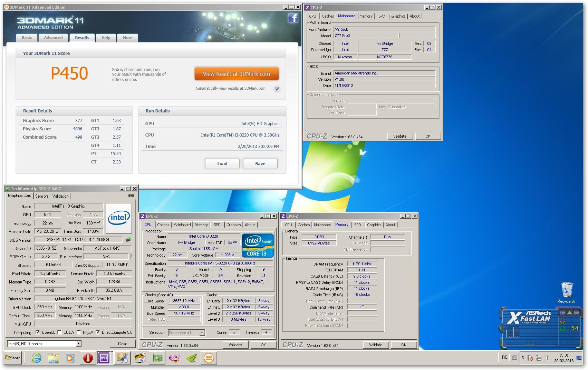Click the BIOS Version field in GPU-Z
Viewport: 588px width, 370px height.
pyautogui.click(x=78, y=240)
